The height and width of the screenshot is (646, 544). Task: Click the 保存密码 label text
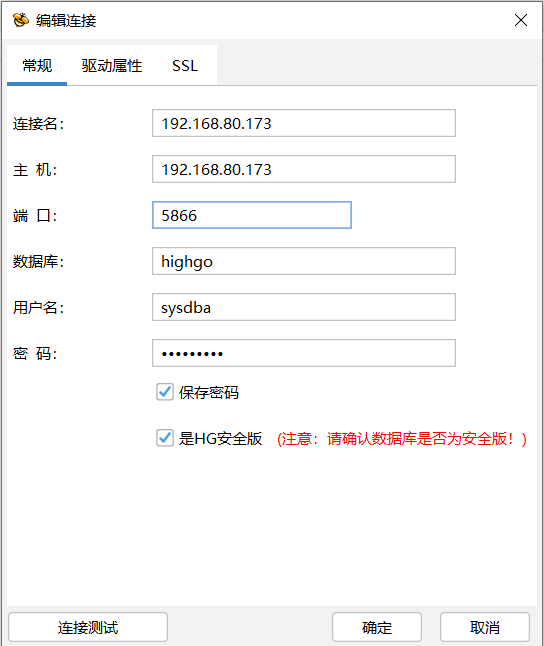[209, 393]
